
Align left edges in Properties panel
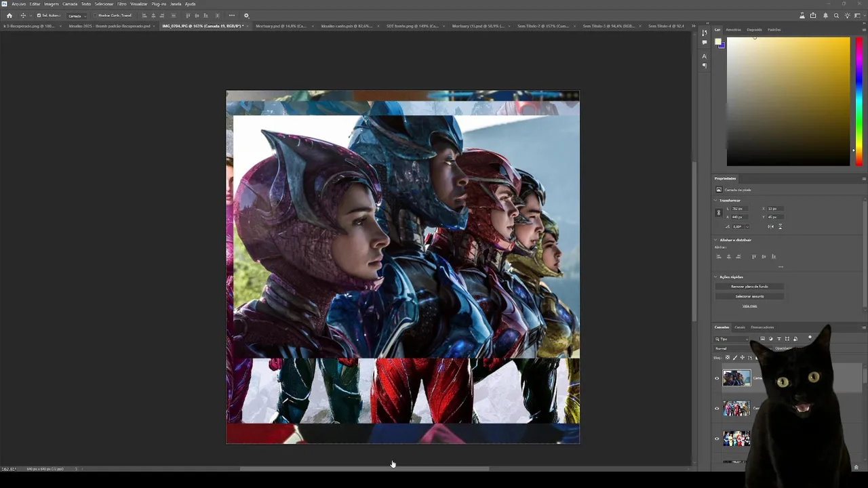click(719, 257)
